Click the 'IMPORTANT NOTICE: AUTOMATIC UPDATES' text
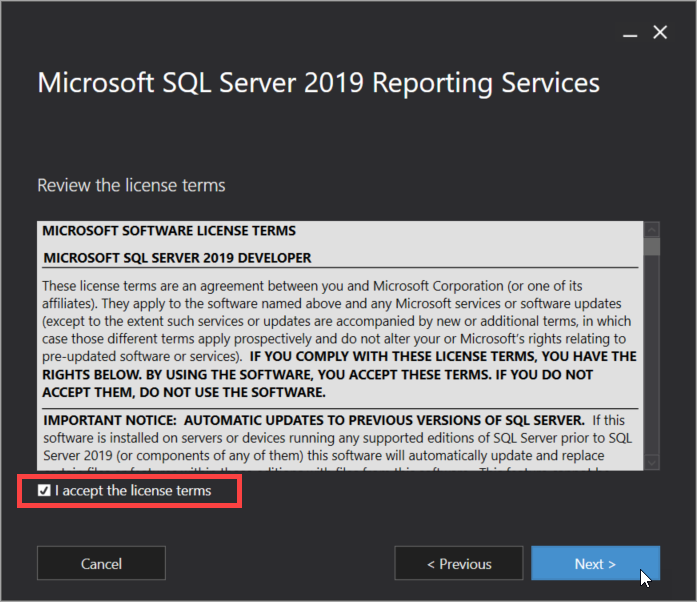 313,420
